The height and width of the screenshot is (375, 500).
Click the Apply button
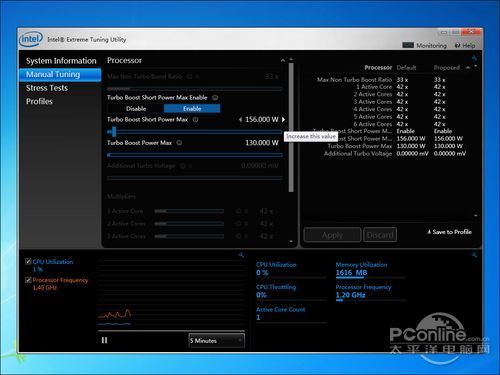tap(332, 235)
